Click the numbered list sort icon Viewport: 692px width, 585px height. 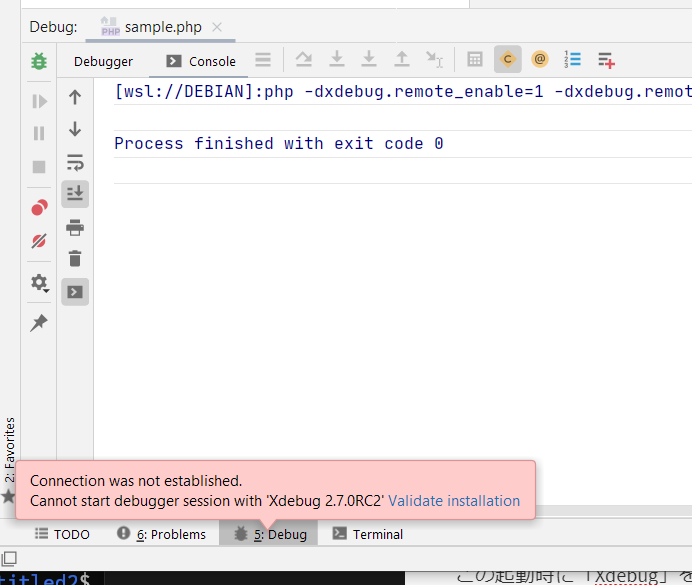coord(572,59)
